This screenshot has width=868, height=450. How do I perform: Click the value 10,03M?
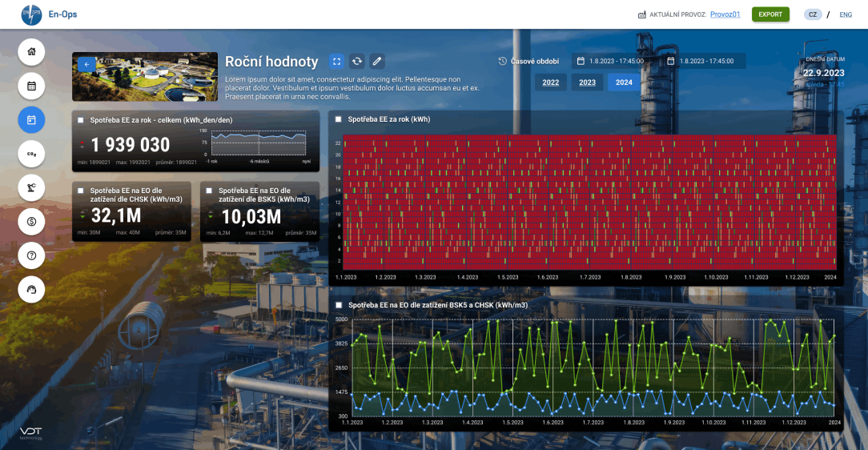pyautogui.click(x=251, y=216)
